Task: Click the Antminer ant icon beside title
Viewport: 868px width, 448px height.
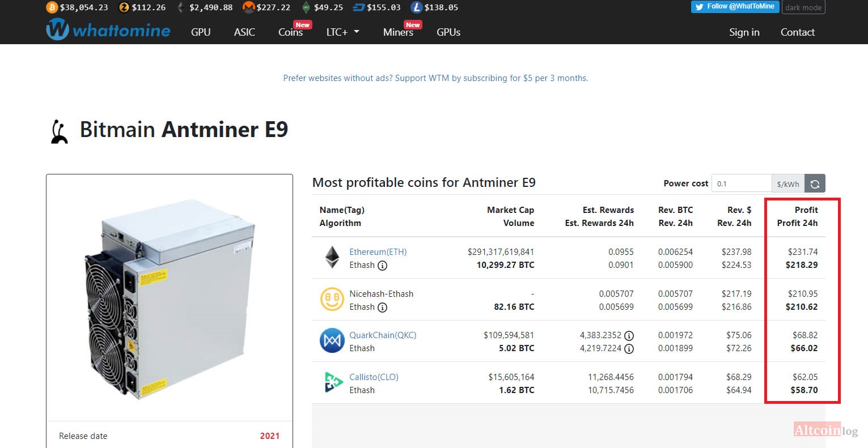Action: [59, 131]
